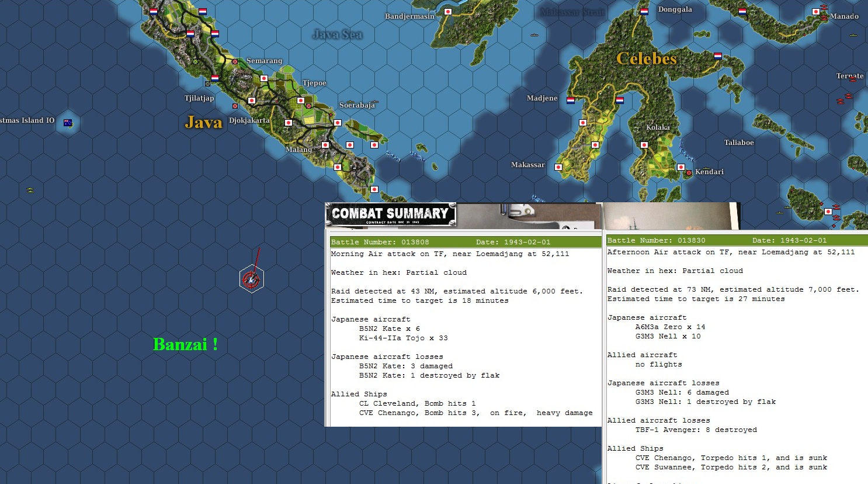Click the Bandjermasin city label
The height and width of the screenshot is (484, 868).
409,16
